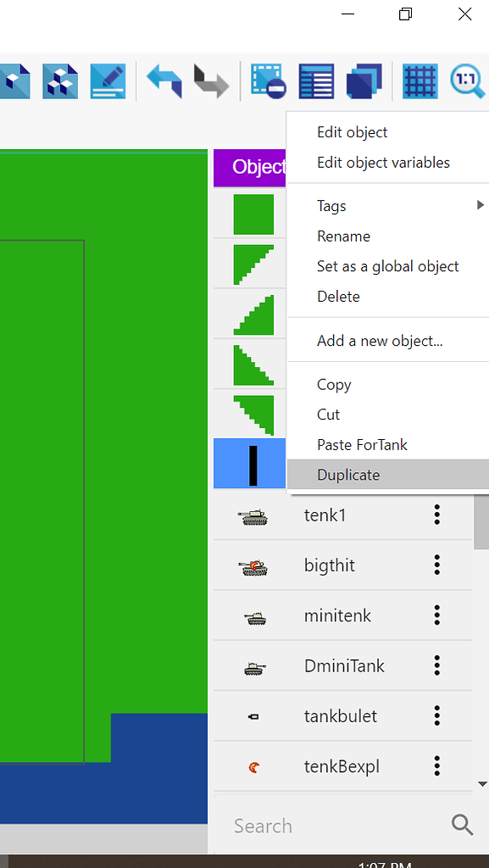This screenshot has height=868, width=489.
Task: Toggle the grid icon in toolbar
Action: [420, 81]
